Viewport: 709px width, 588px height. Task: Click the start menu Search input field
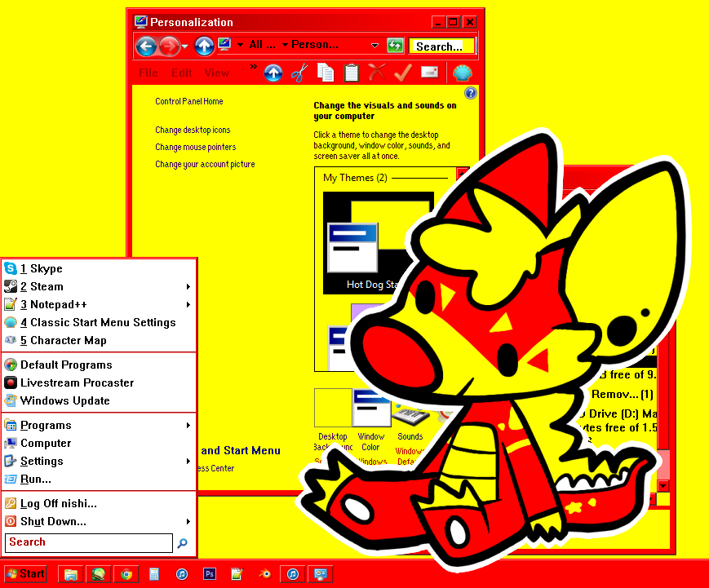[89, 543]
